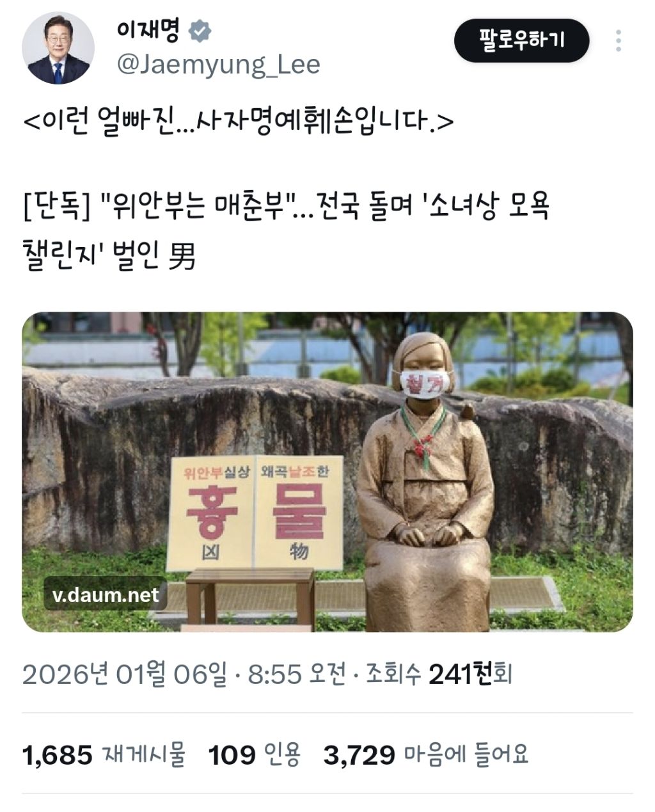Screen dimensions: 655x812
Task: View the 조회수 241천회 view count
Action: tap(439, 674)
